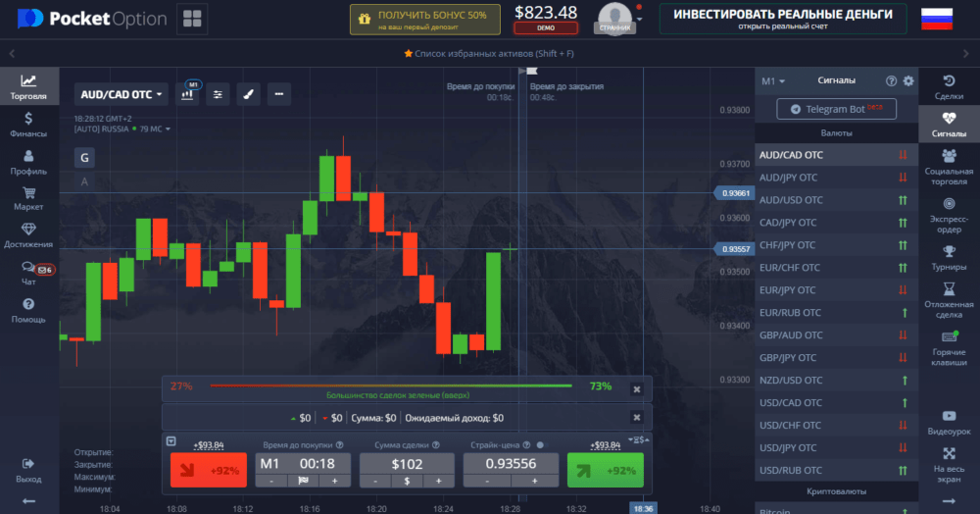The width and height of the screenshot is (980, 514).
Task: Open the indicators settings sliders icon
Action: point(218,94)
